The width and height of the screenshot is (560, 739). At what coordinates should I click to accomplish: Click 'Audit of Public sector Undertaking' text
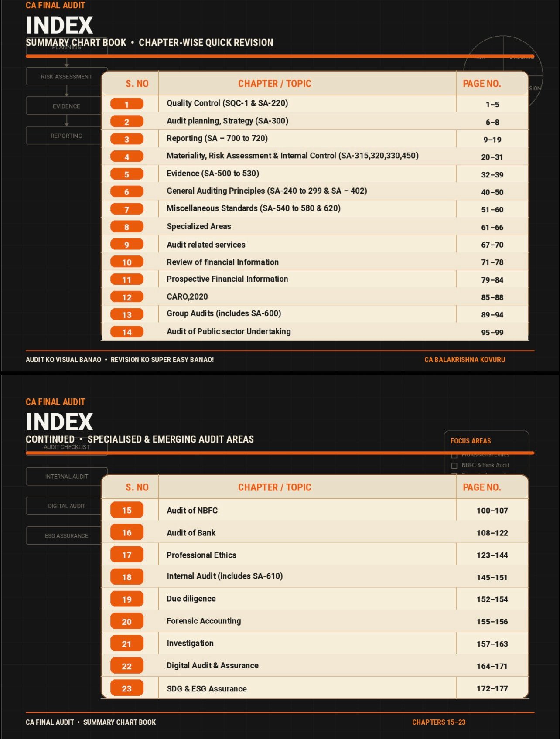click(229, 331)
